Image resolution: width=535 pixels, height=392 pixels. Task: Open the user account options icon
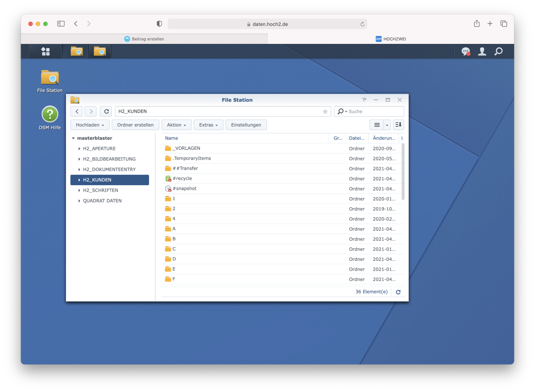click(x=482, y=51)
